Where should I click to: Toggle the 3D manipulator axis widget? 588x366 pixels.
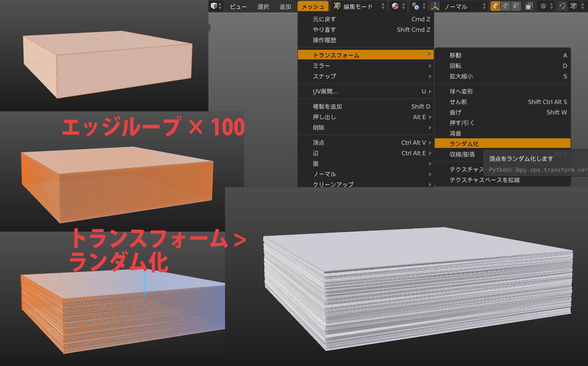435,6
